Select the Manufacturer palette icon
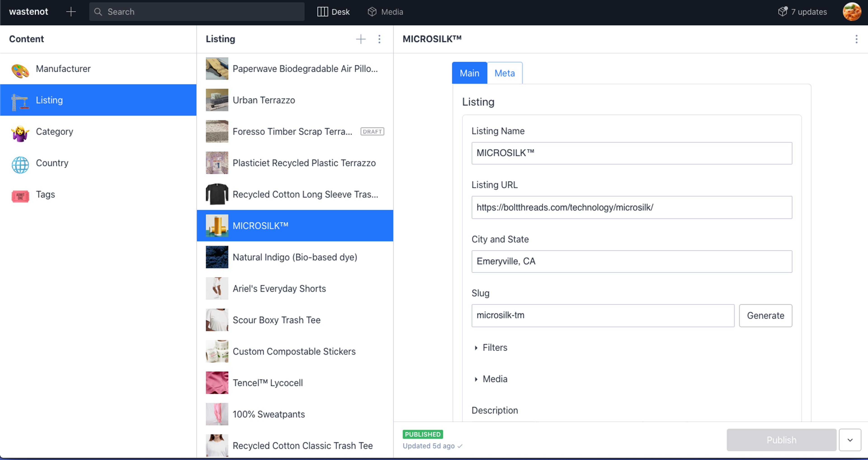The height and width of the screenshot is (460, 868). pos(20,69)
